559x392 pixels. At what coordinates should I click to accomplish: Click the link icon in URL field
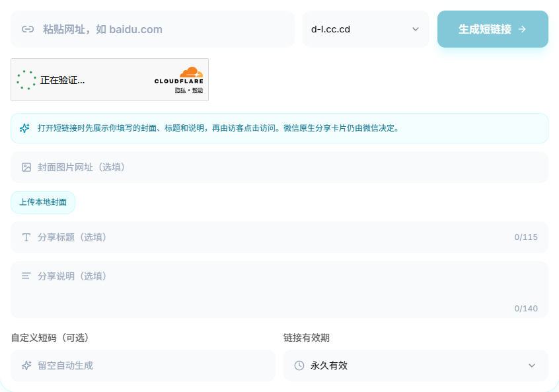28,29
